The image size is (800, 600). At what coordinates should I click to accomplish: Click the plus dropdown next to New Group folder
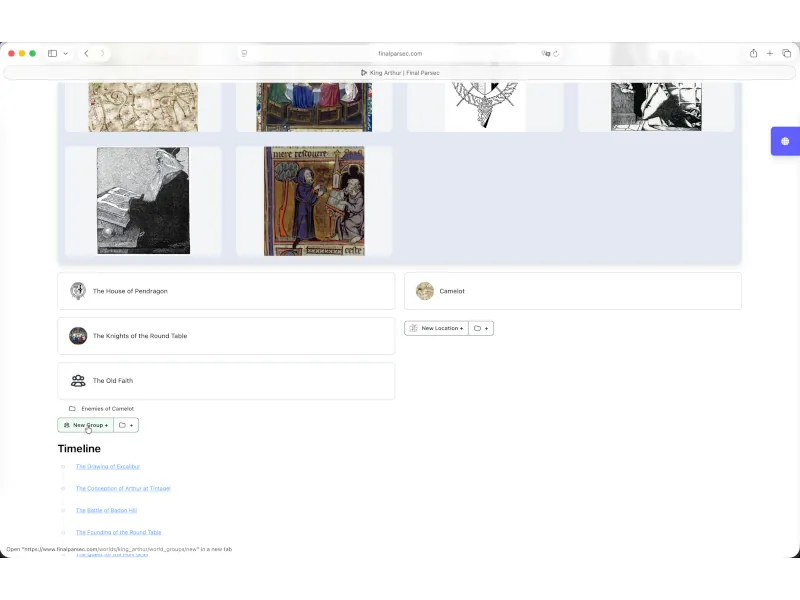coord(132,424)
